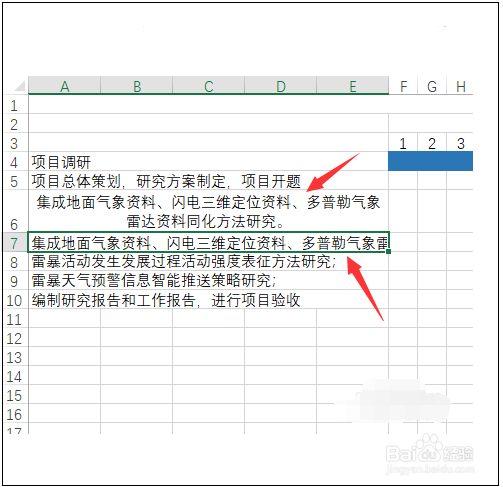Select column G header

[x=432, y=85]
